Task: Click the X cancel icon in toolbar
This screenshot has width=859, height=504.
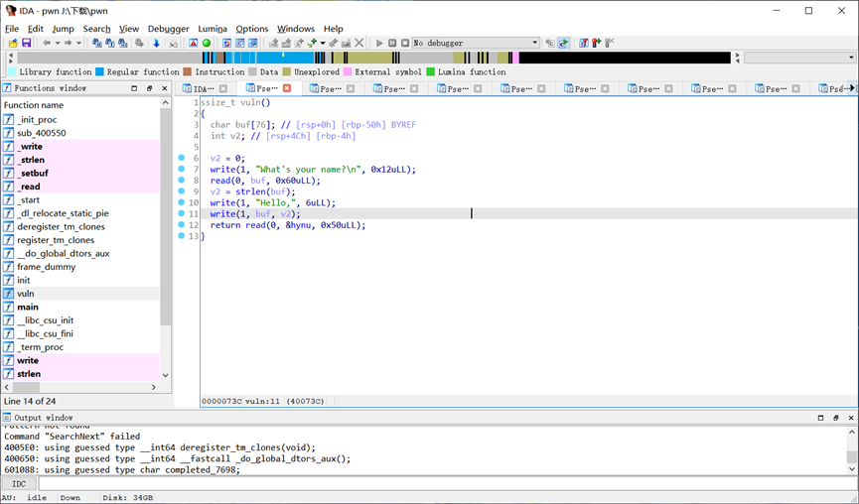Action: (x=358, y=44)
